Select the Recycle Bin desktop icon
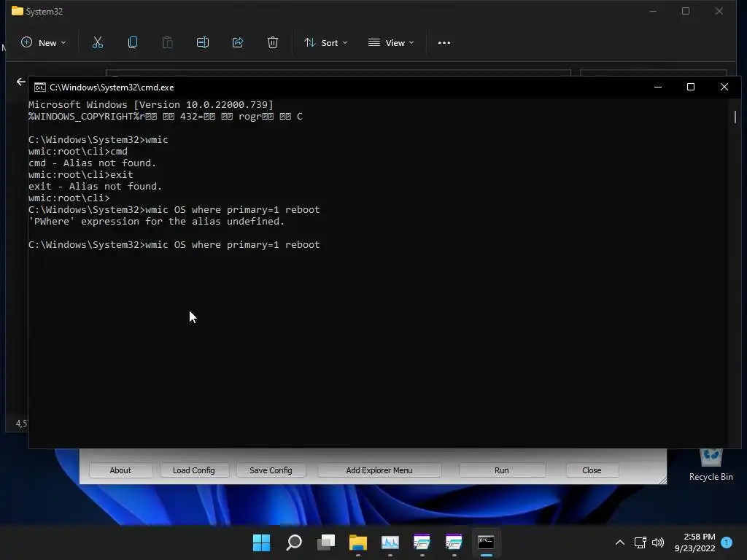Viewport: 747px width, 560px height. (x=711, y=465)
